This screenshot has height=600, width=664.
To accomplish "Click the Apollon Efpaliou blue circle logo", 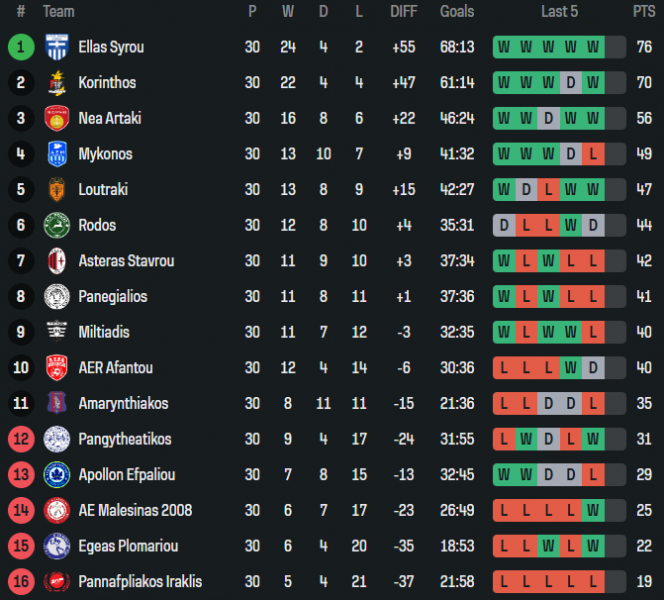I will 57,475.
